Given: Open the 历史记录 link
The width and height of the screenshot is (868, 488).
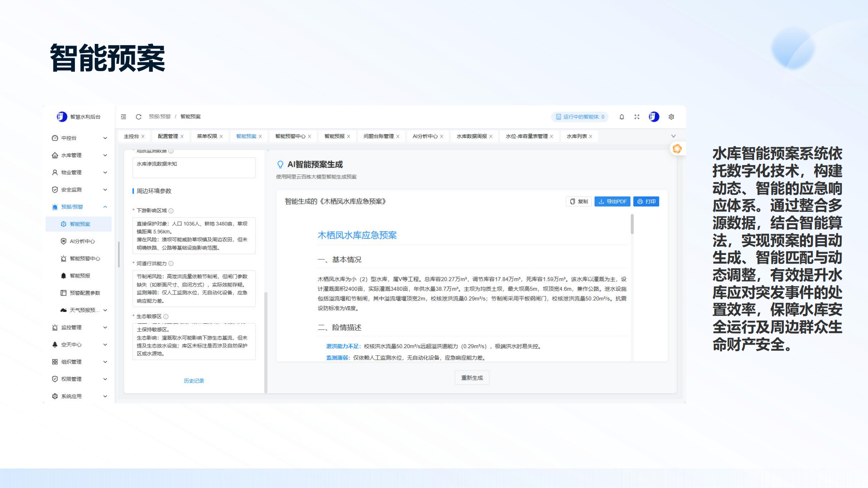Looking at the screenshot, I should pyautogui.click(x=194, y=381).
